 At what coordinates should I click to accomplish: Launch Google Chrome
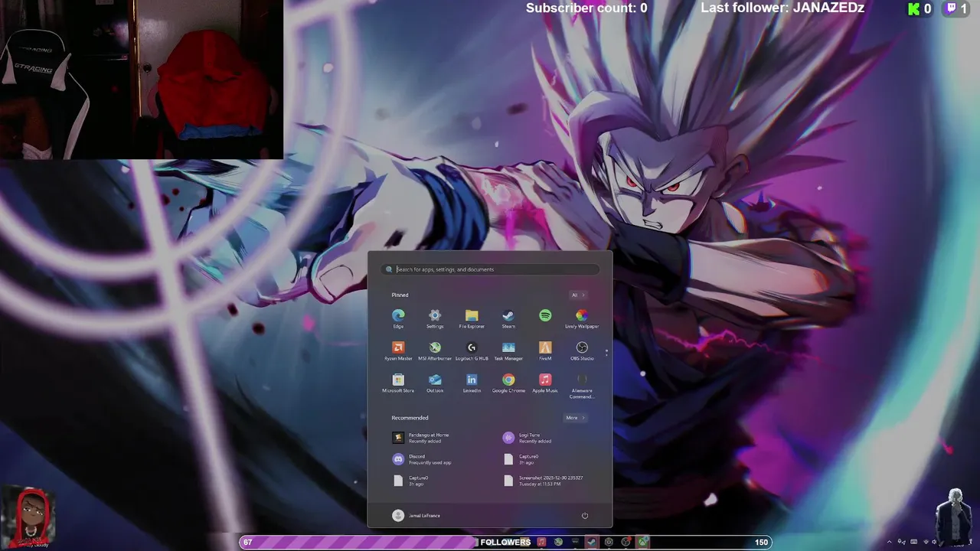[508, 383]
